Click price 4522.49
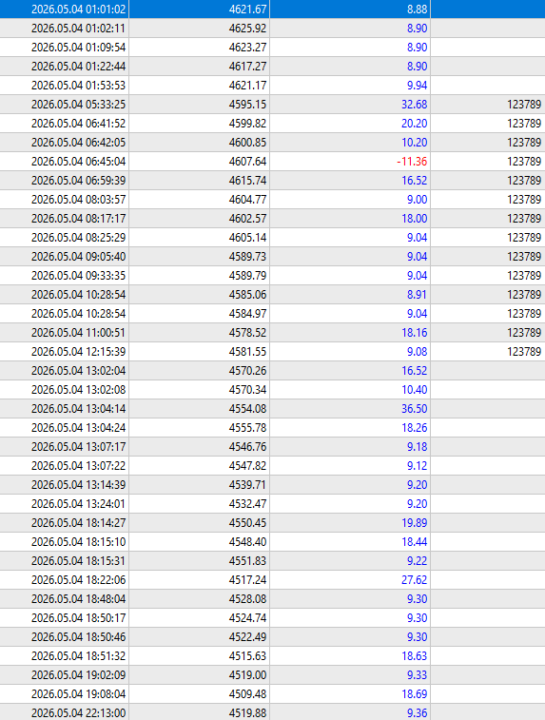 point(247,637)
